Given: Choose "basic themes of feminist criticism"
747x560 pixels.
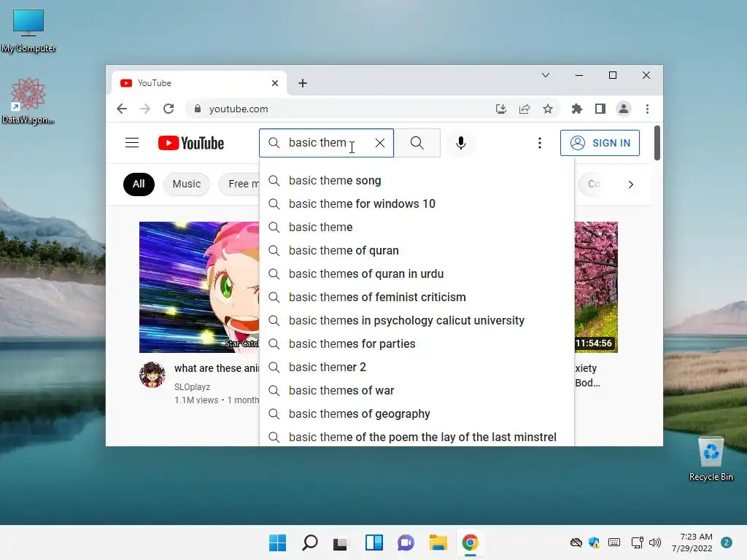Looking at the screenshot, I should [x=417, y=297].
